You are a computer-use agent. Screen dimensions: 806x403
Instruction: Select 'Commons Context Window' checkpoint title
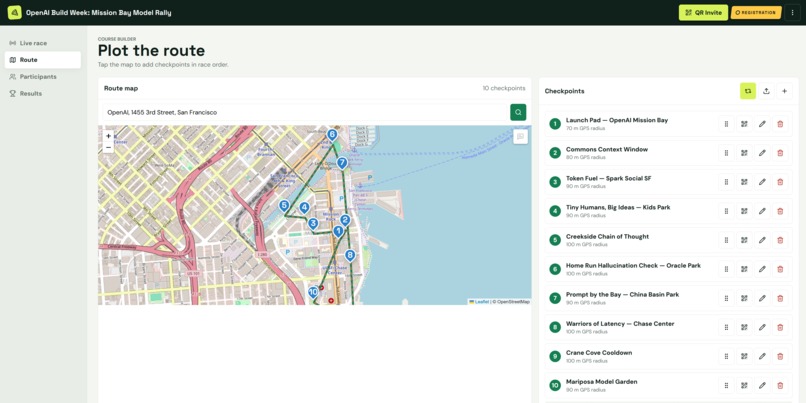coord(607,149)
